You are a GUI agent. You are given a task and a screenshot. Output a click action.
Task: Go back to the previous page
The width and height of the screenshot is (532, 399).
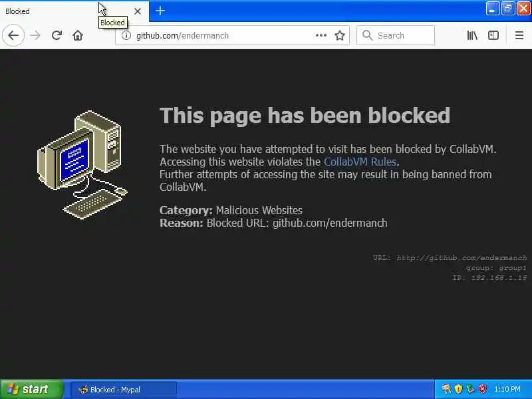(x=13, y=35)
